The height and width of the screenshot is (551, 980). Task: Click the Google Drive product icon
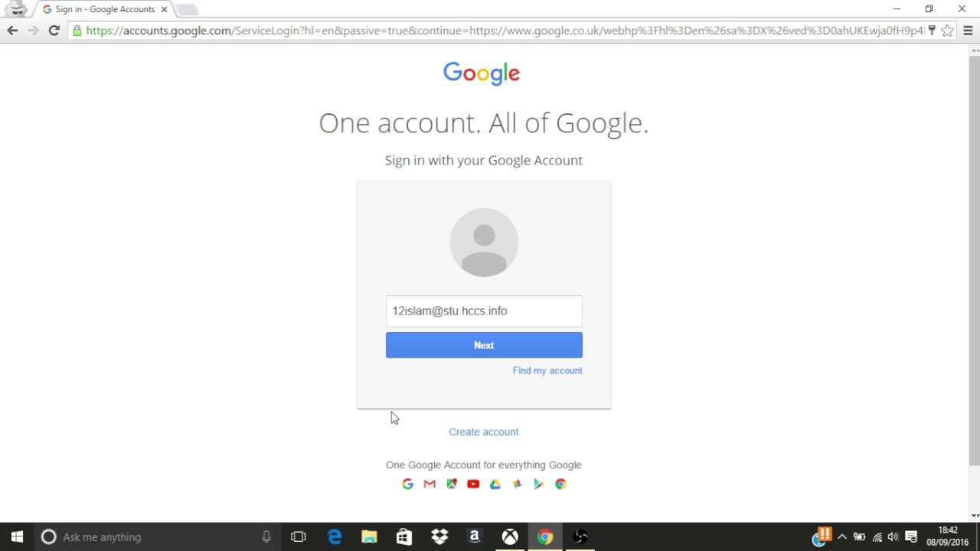(x=495, y=484)
